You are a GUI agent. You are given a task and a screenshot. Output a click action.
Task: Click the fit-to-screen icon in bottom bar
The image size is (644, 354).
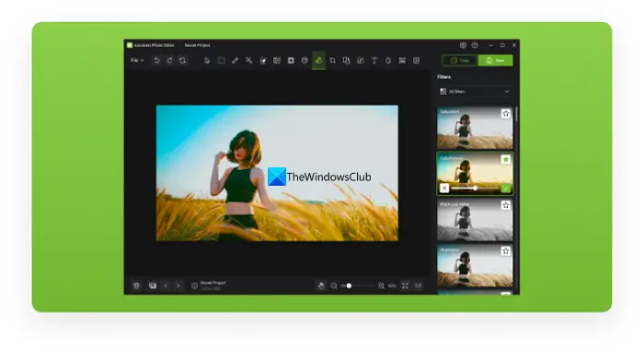point(405,285)
